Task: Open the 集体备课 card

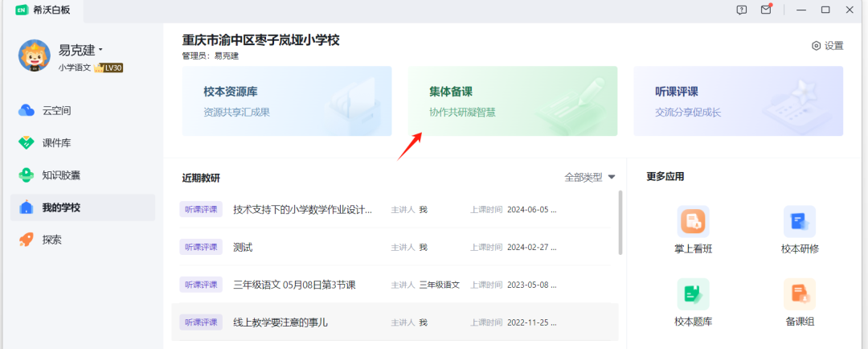Action: [513, 101]
